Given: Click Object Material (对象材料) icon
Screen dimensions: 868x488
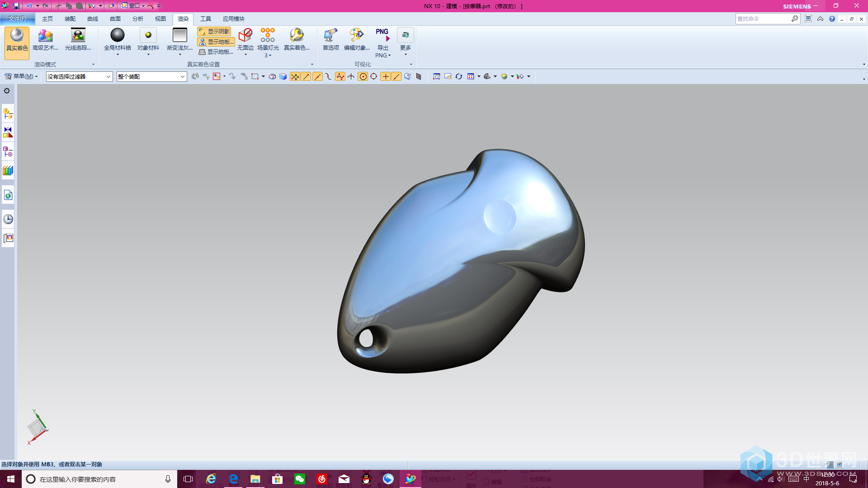Looking at the screenshot, I should click(x=148, y=35).
